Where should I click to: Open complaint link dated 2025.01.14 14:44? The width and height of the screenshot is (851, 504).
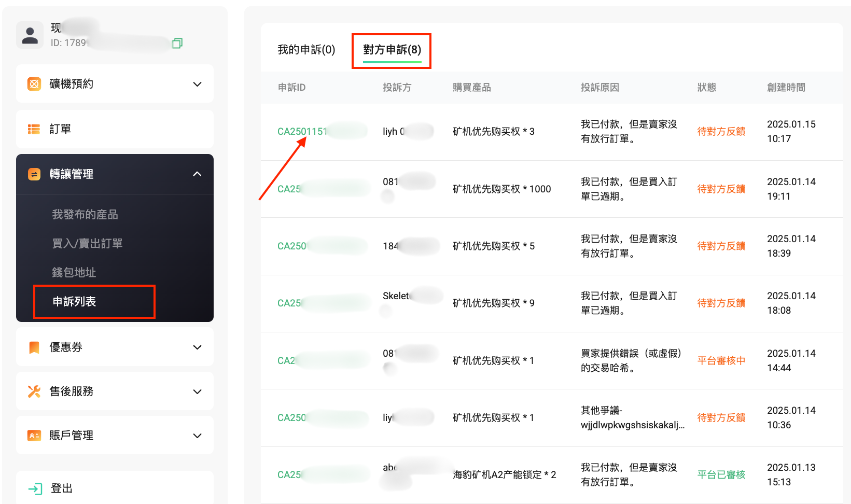[x=286, y=361]
